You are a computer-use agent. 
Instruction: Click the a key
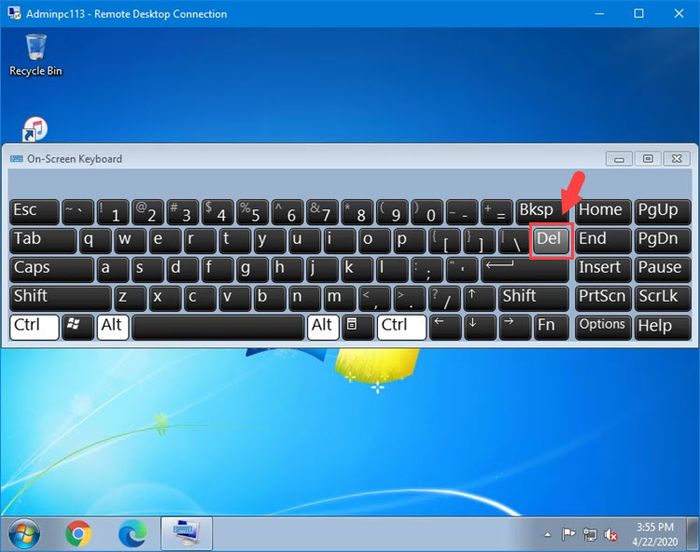[x=112, y=270]
